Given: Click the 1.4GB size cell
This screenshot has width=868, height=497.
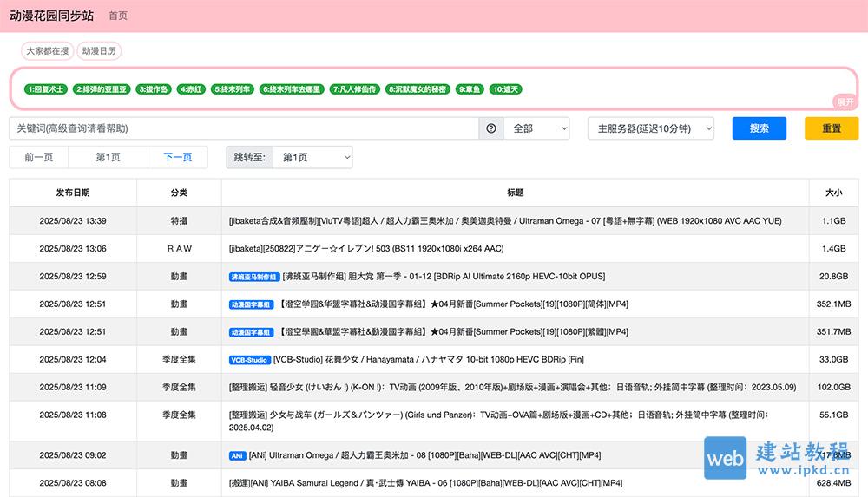Looking at the screenshot, I should point(833,248).
